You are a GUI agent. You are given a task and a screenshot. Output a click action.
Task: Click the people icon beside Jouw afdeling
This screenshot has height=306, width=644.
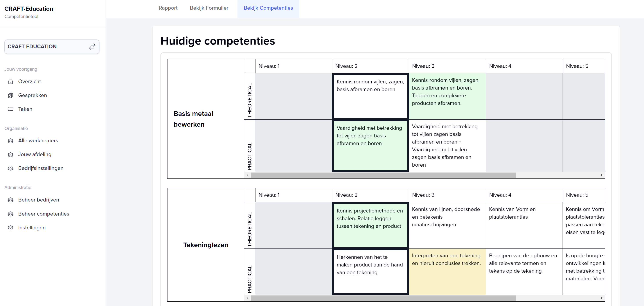11,155
